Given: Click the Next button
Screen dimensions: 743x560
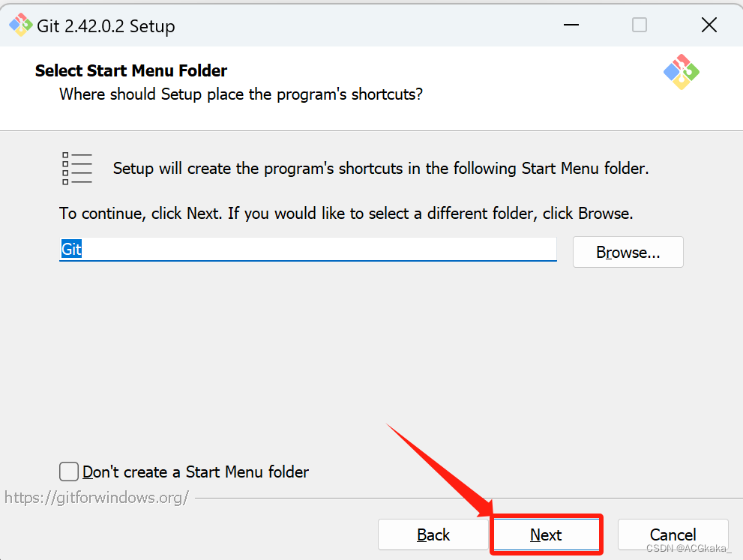Looking at the screenshot, I should pos(546,535).
